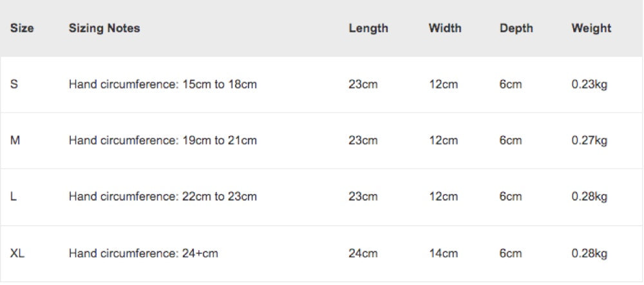This screenshot has height=285, width=644.
Task: Click hand circumference 19cm to 21cm note
Action: pyautogui.click(x=163, y=141)
